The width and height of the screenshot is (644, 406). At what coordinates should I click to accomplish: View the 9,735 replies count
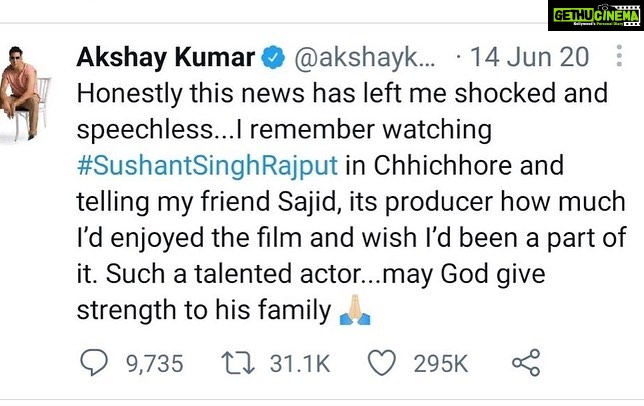coord(154,364)
